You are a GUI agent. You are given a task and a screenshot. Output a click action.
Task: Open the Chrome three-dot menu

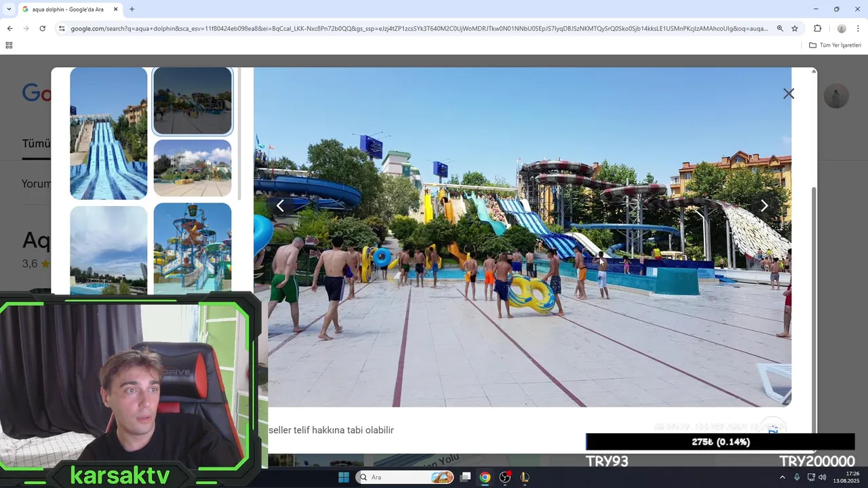pyautogui.click(x=858, y=28)
